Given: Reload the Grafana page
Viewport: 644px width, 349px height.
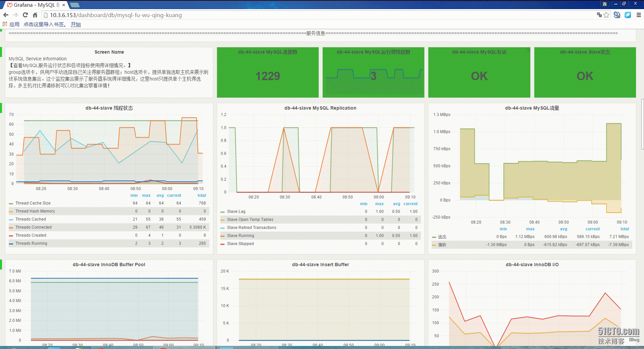Looking at the screenshot, I should [x=25, y=15].
